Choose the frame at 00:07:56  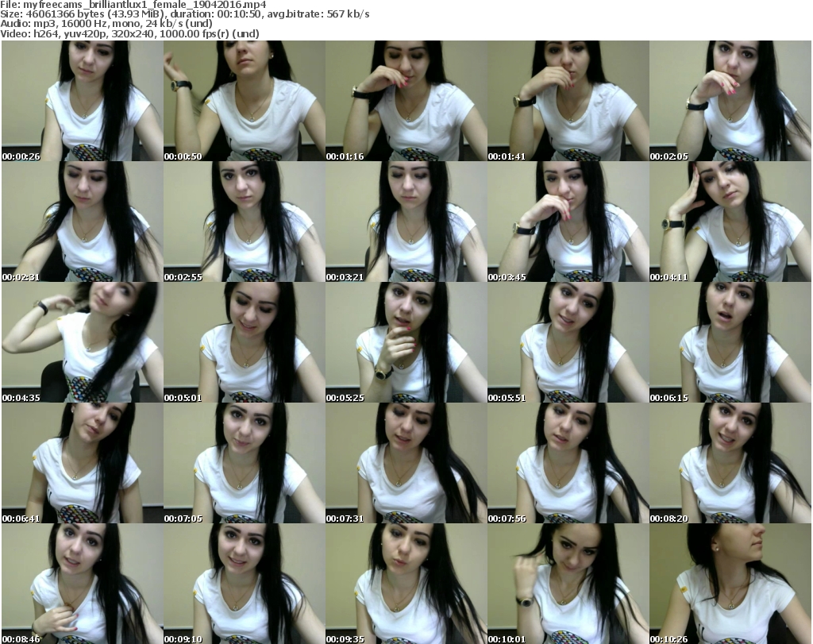click(568, 463)
